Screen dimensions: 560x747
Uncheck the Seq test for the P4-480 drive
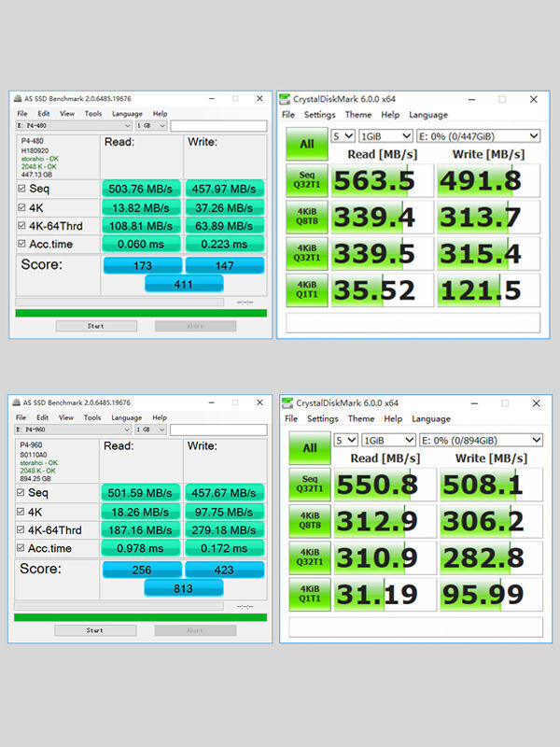point(22,189)
